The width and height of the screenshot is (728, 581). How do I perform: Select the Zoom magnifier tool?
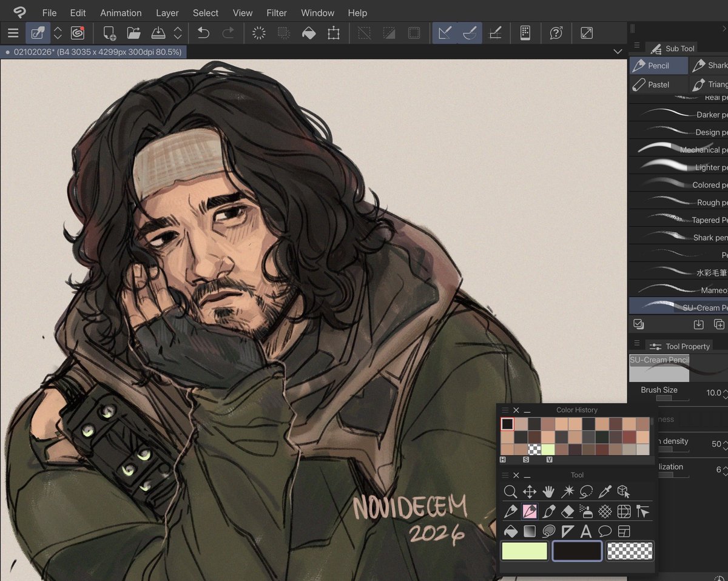511,492
